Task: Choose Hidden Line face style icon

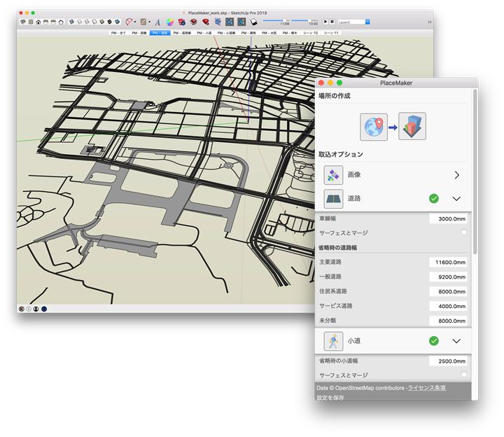Action: pyautogui.click(x=94, y=22)
